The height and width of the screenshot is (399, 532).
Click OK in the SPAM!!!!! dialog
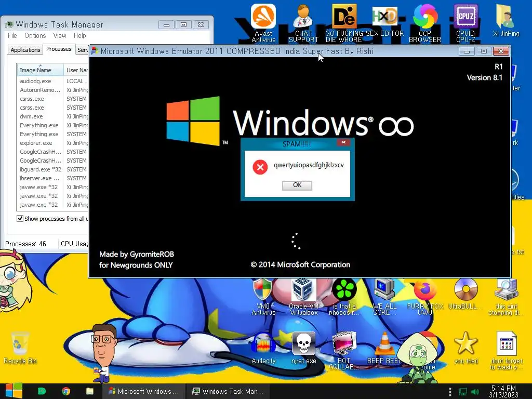point(297,185)
